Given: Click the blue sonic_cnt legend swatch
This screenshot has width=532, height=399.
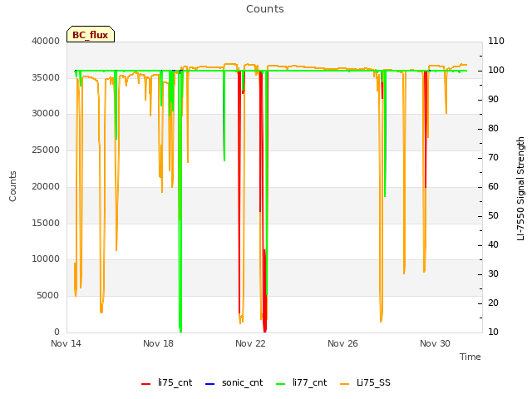Looking at the screenshot, I should (x=210, y=384).
